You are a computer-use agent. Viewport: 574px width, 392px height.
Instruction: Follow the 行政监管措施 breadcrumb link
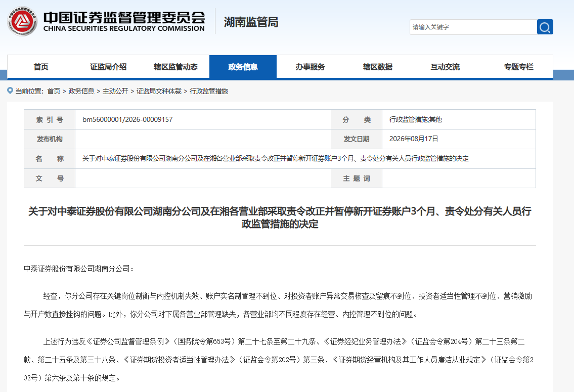click(209, 91)
